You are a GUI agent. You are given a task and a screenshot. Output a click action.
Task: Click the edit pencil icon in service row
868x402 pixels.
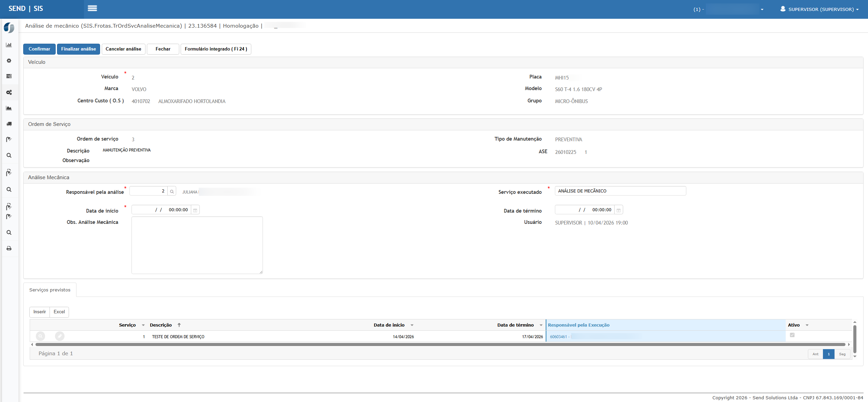(60, 336)
